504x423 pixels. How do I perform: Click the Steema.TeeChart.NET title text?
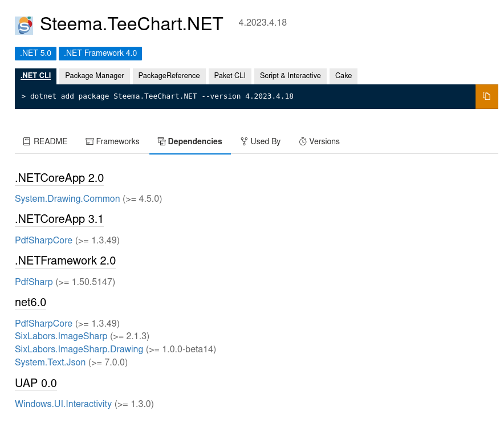click(x=132, y=24)
